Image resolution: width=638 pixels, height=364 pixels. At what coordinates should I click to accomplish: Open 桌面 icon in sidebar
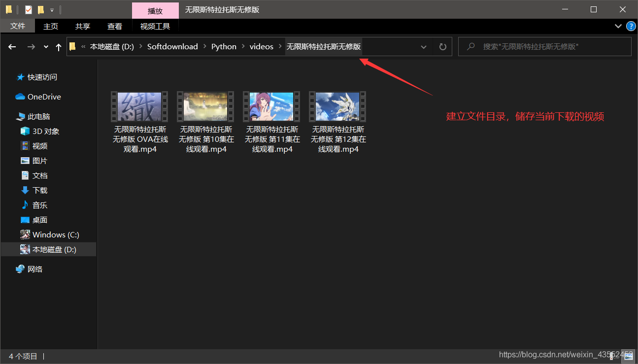(25, 220)
